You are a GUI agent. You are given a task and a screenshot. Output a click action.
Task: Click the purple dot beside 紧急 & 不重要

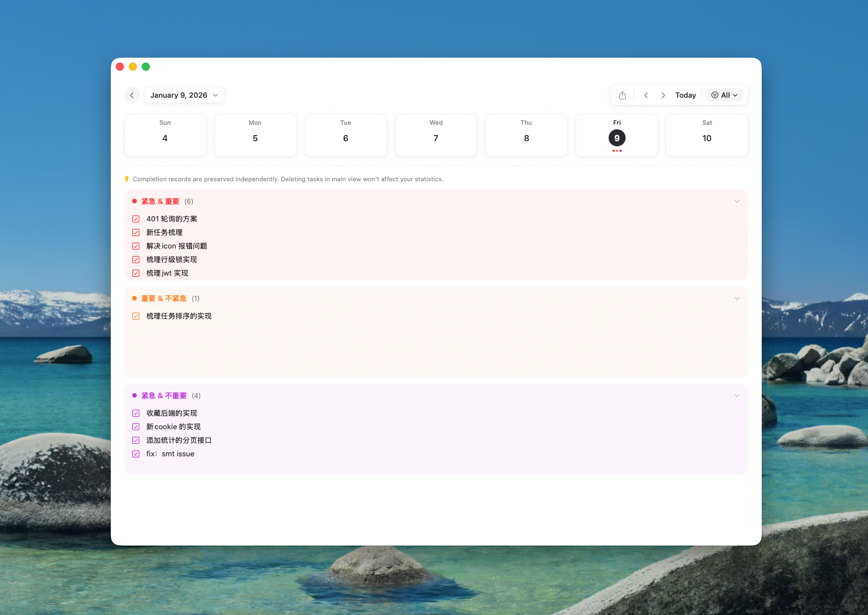[x=134, y=395]
